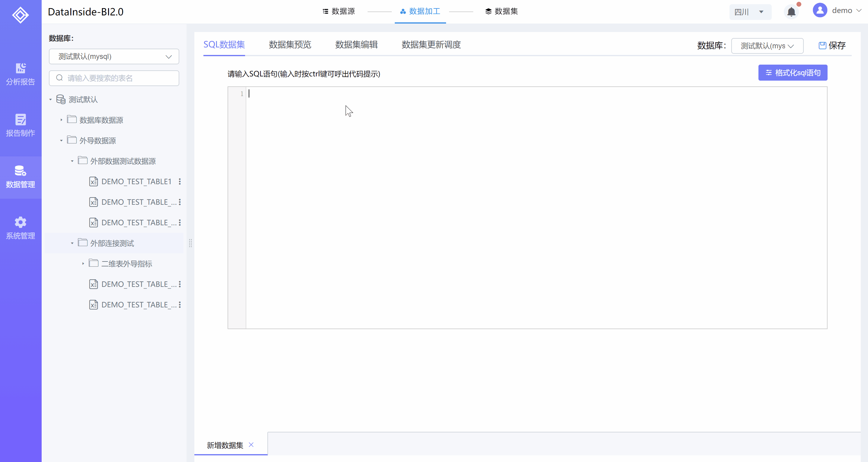
Task: Expand the demo user menu chevron
Action: click(x=859, y=11)
